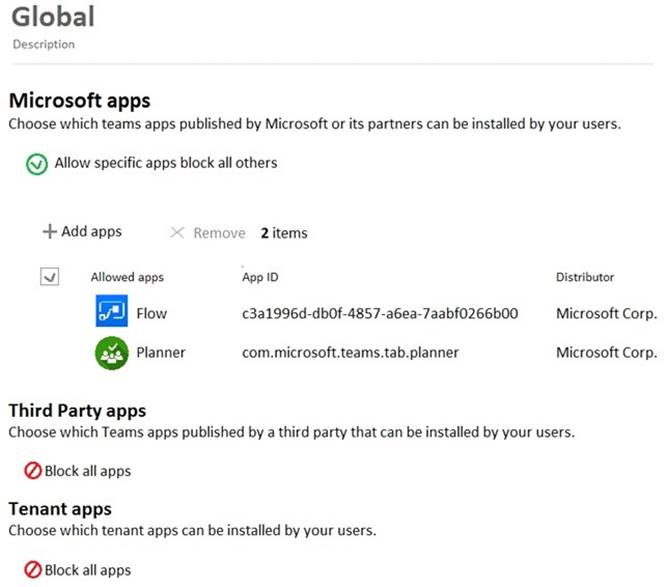This screenshot has height=587, width=667.
Task: Click the Flow App ID value
Action: tap(379, 313)
